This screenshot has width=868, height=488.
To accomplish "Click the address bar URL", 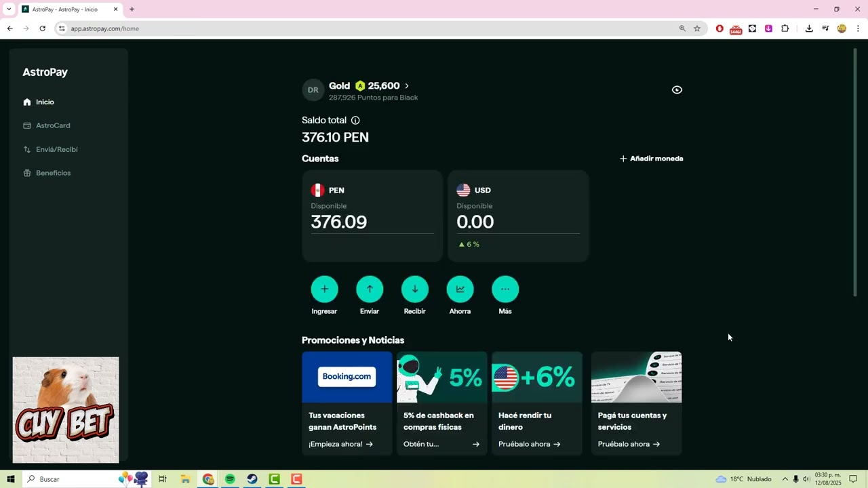I will 105,28.
